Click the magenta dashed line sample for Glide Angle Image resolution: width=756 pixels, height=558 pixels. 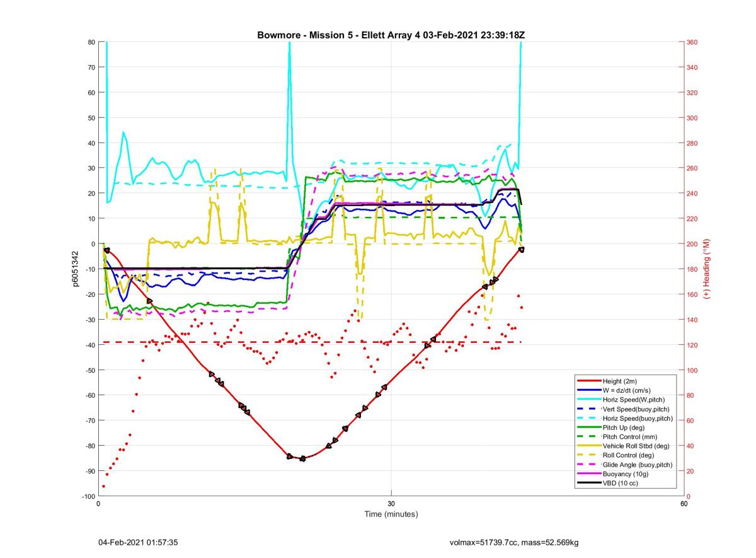[x=588, y=465]
